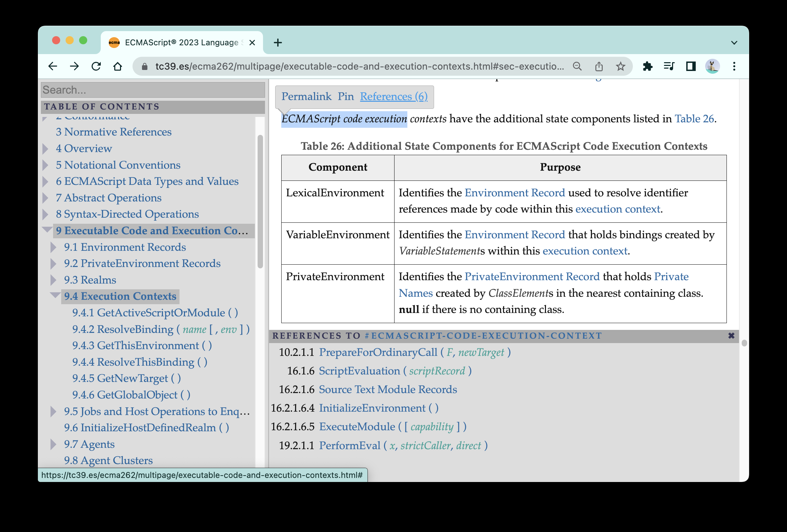Open the tab list chevron dropdown
The width and height of the screenshot is (787, 532).
[x=734, y=42]
